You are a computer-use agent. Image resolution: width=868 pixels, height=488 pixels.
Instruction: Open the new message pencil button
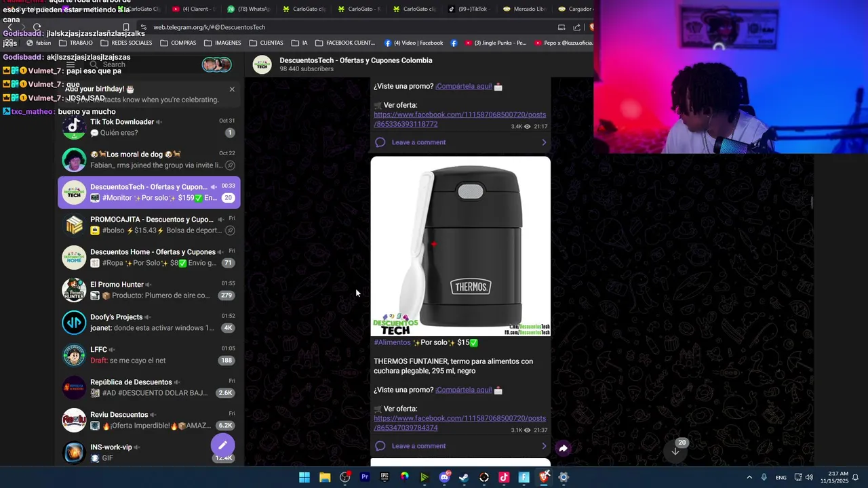pyautogui.click(x=222, y=445)
